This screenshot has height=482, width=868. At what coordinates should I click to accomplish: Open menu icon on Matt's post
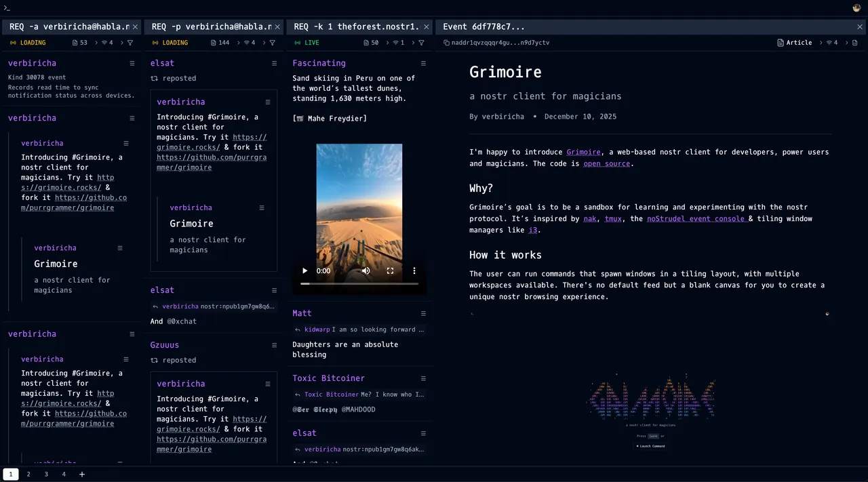pyautogui.click(x=423, y=314)
